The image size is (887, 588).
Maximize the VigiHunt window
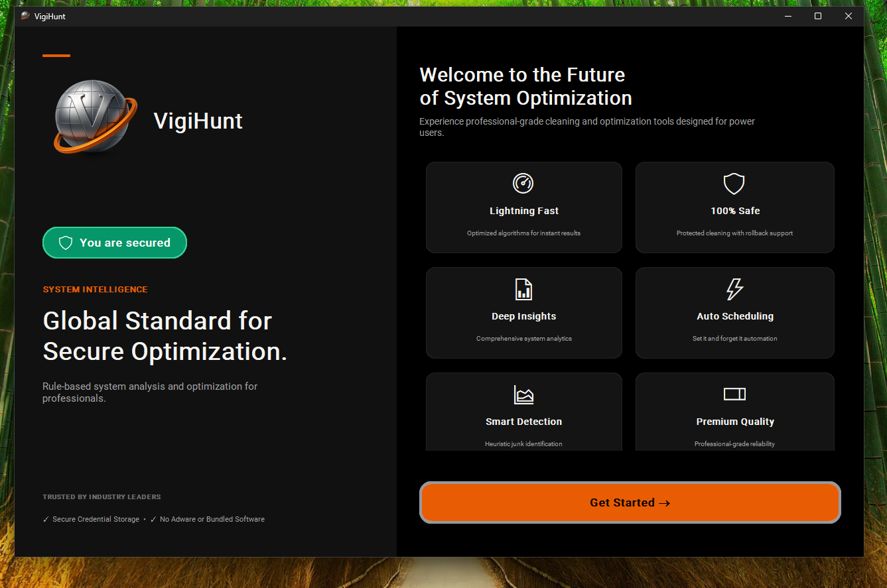817,16
